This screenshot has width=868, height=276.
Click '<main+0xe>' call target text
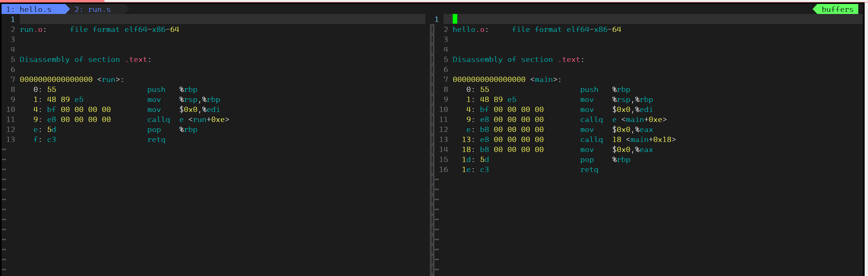(644, 120)
